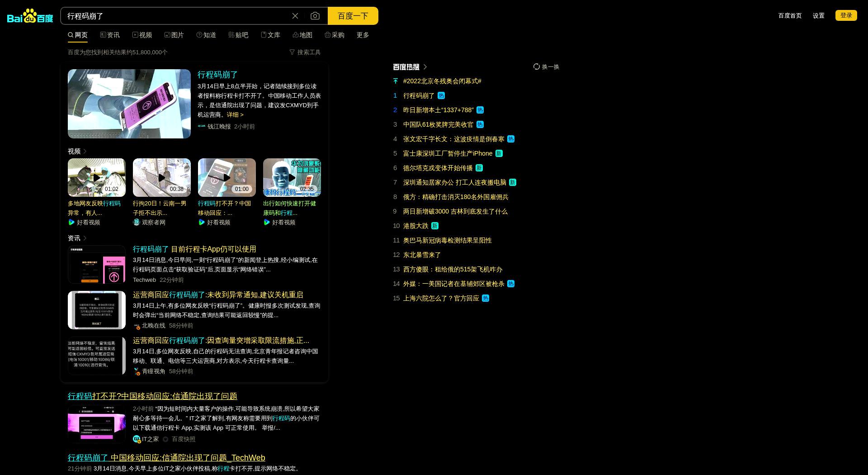Screen dimensions: 868x475
Task: Open the phone-scanning news thumbnail
Action: pyautogui.click(x=129, y=104)
